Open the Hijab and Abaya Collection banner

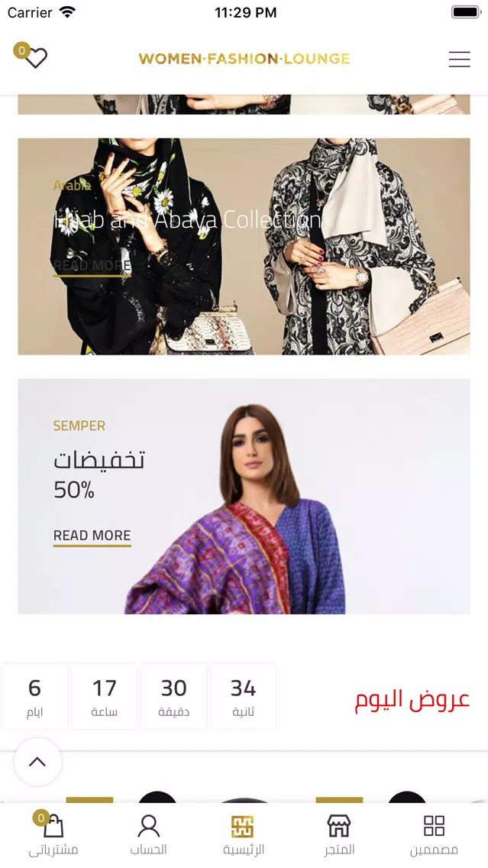pyautogui.click(x=244, y=246)
